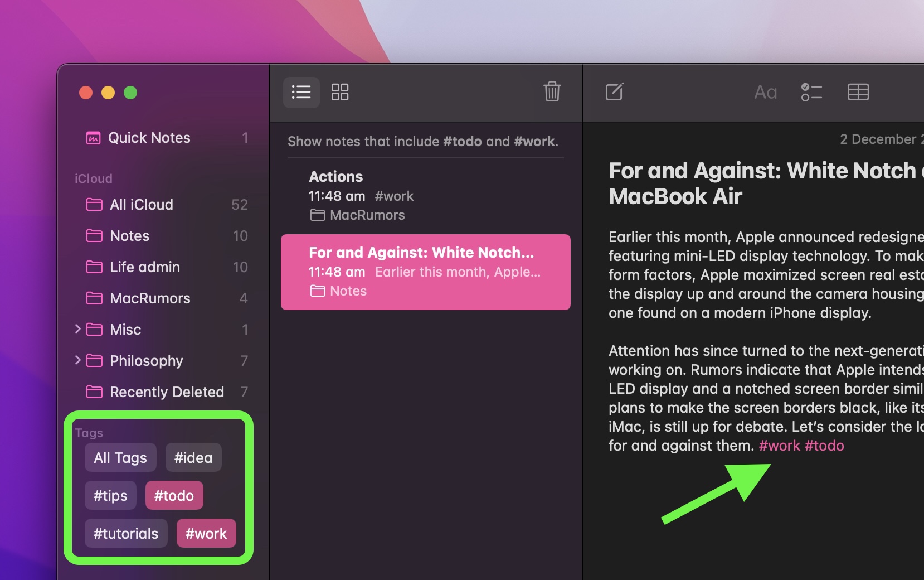This screenshot has height=580, width=924.
Task: Insert a checklist with the checklist icon
Action: click(811, 92)
